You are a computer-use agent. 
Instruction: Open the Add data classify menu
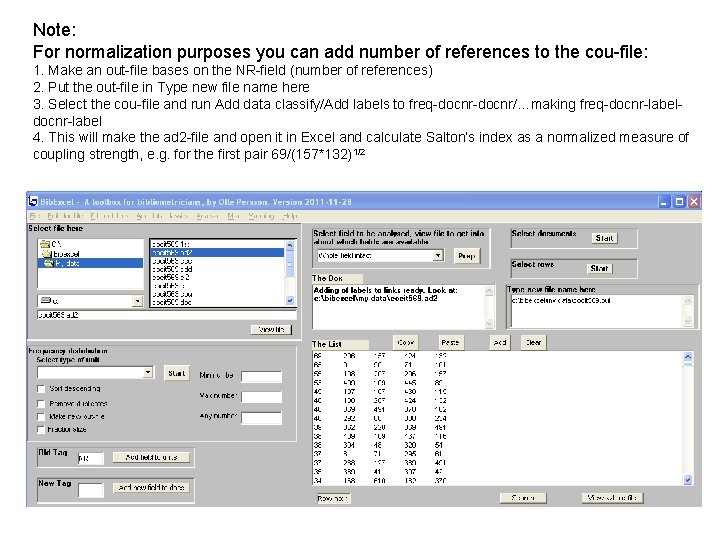(163, 216)
